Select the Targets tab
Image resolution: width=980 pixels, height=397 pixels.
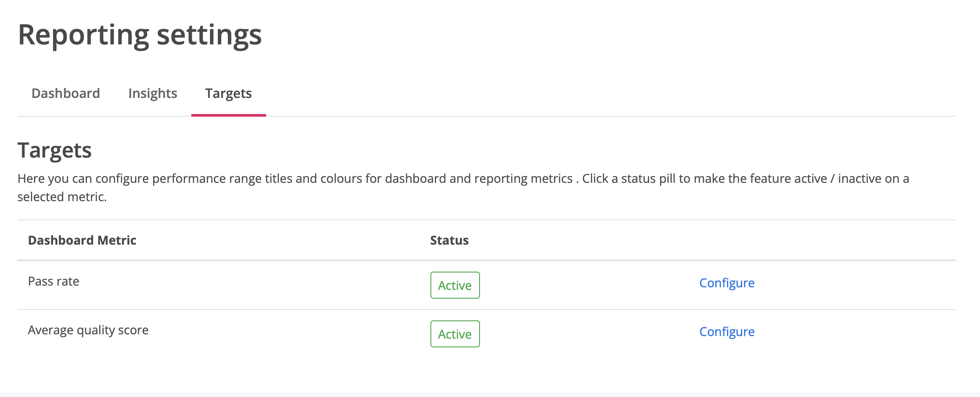[228, 93]
